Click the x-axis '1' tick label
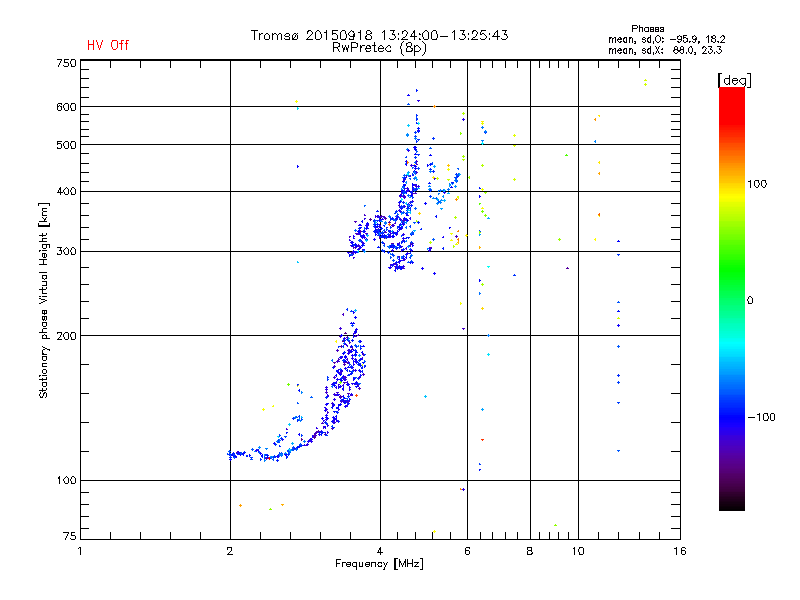Screen dimensions: 800x600 (x=80, y=551)
